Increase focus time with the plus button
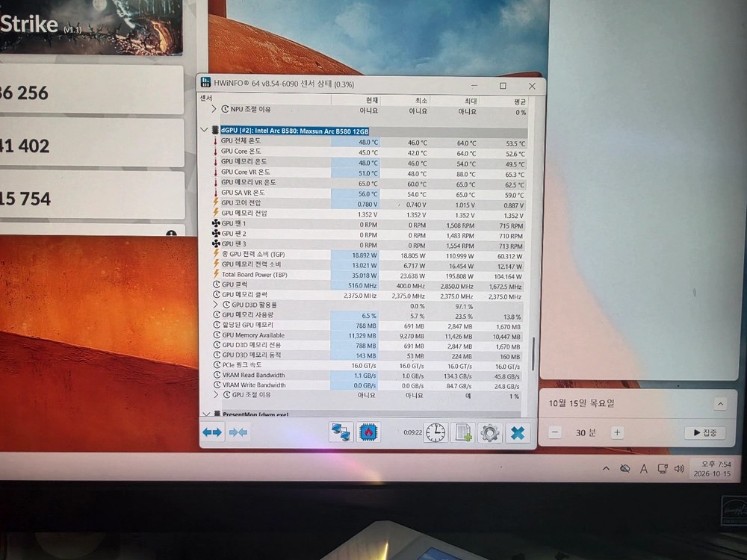Screen dimensions: 747x560 click(x=617, y=432)
